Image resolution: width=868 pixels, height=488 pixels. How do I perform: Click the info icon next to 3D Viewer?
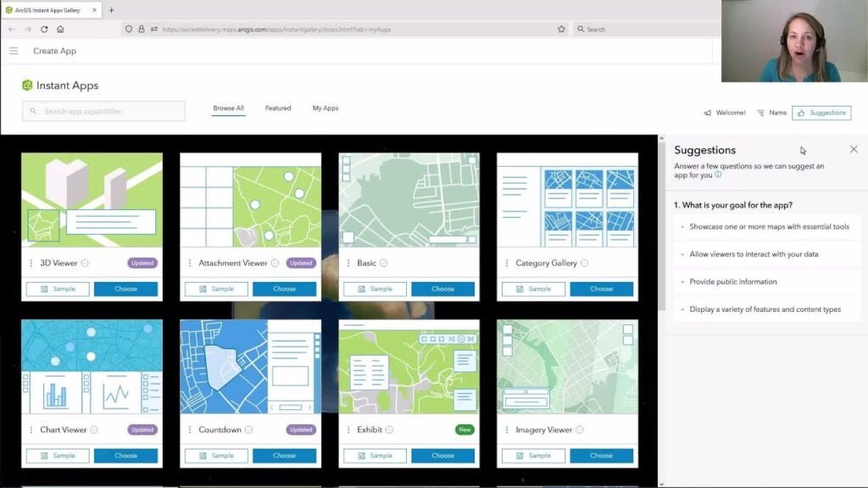click(85, 263)
